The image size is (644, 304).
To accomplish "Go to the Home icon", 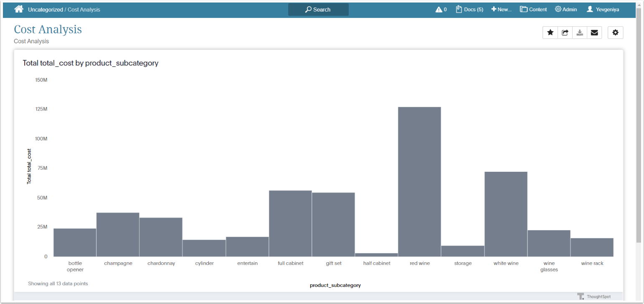I will tap(18, 9).
